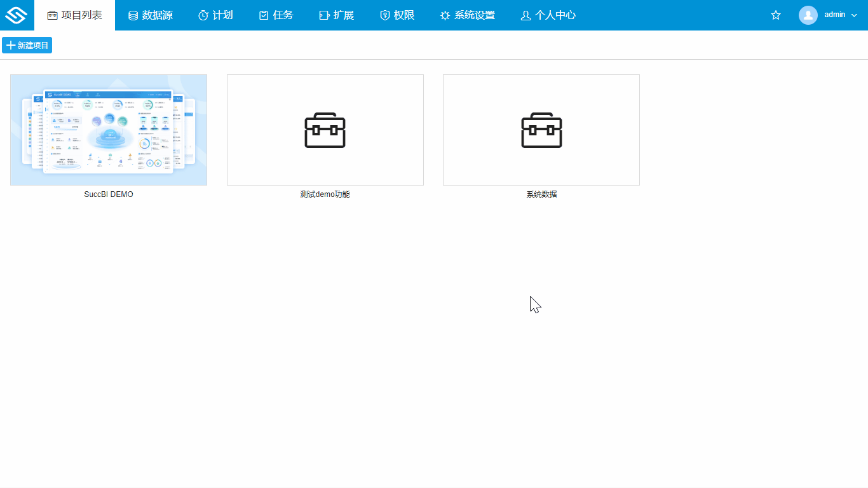Open the SuccBI DEMO project link
868x488 pixels.
coord(108,194)
